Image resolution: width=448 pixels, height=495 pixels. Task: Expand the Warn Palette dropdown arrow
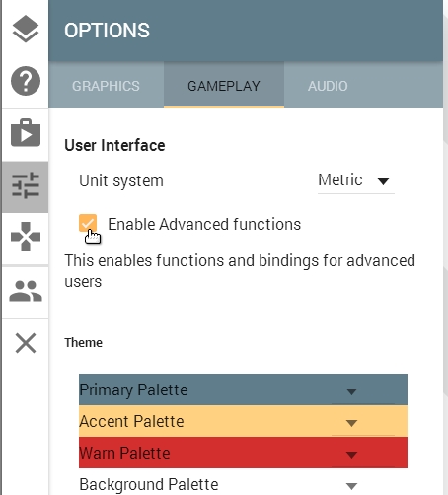(351, 455)
